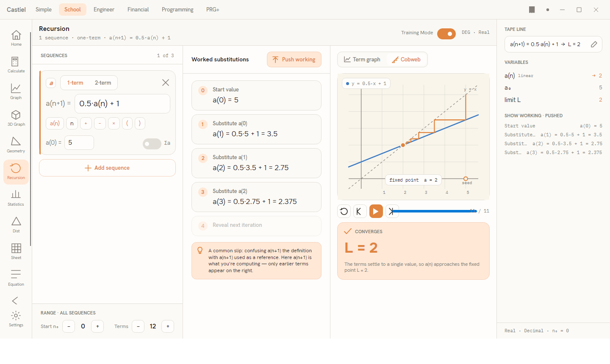Insert plus operator into formula
The height and width of the screenshot is (364, 610).
coord(86,124)
